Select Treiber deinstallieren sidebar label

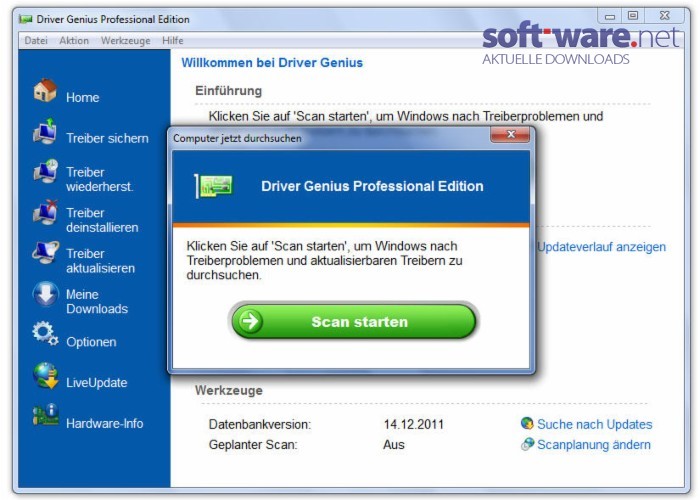(x=102, y=220)
